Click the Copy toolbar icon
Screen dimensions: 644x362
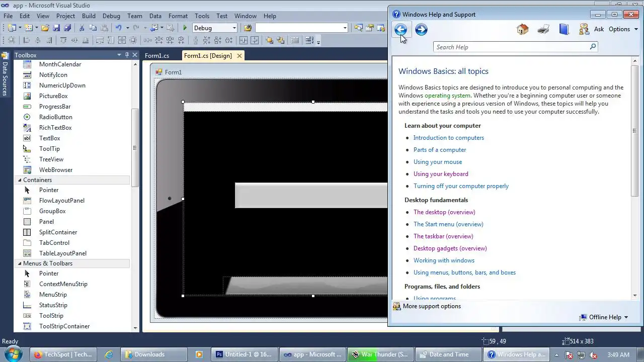tap(93, 28)
